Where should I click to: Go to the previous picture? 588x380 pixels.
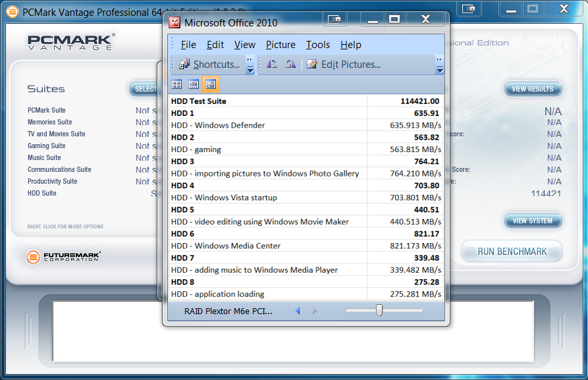tap(298, 311)
